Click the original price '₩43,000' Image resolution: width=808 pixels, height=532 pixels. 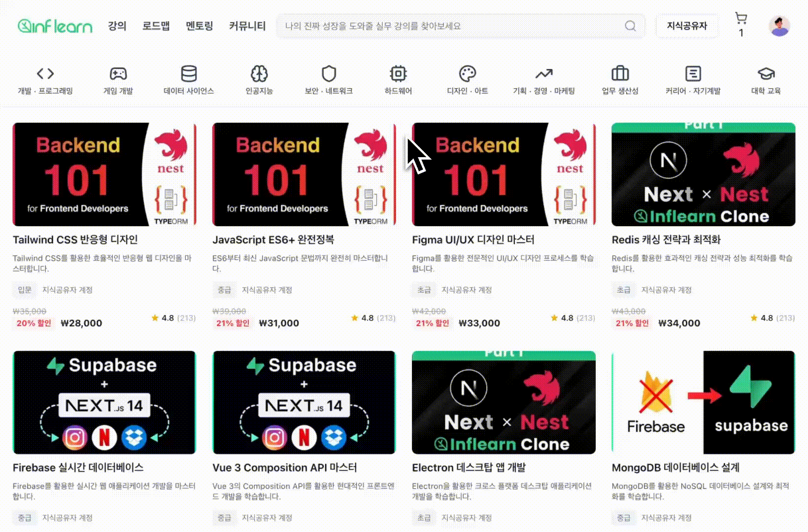pos(629,311)
